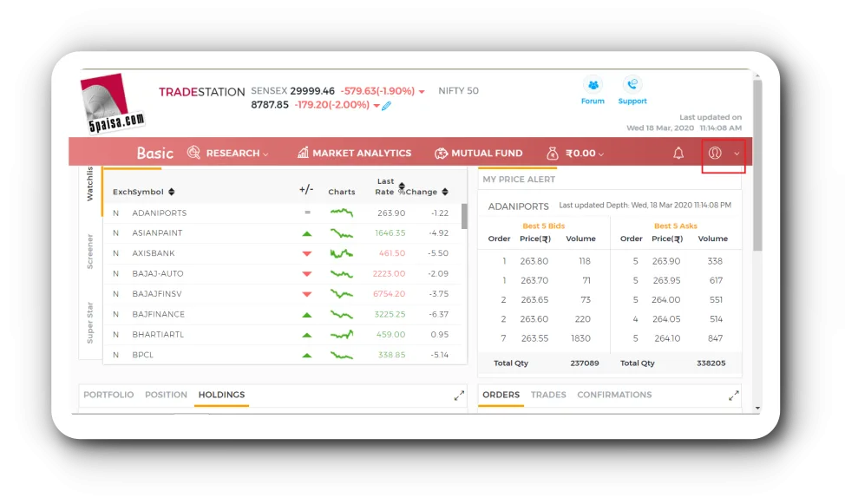Image resolution: width=845 pixels, height=504 pixels.
Task: Open the ADANIPORTS mini chart
Action: [x=341, y=213]
